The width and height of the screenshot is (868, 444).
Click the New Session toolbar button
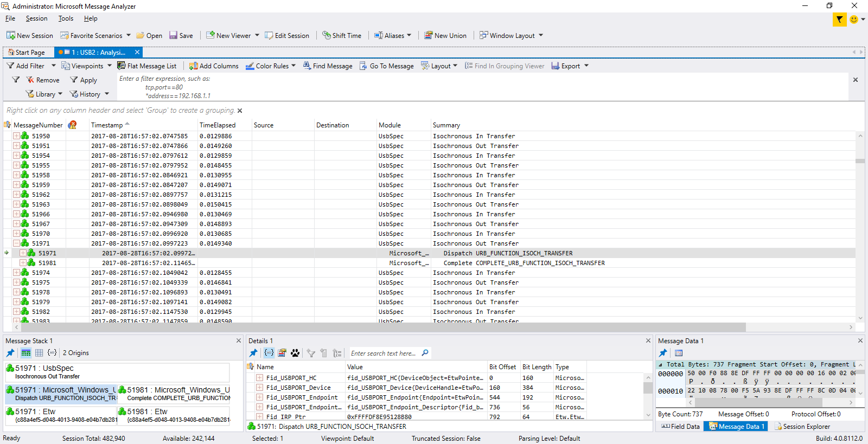[x=30, y=35]
